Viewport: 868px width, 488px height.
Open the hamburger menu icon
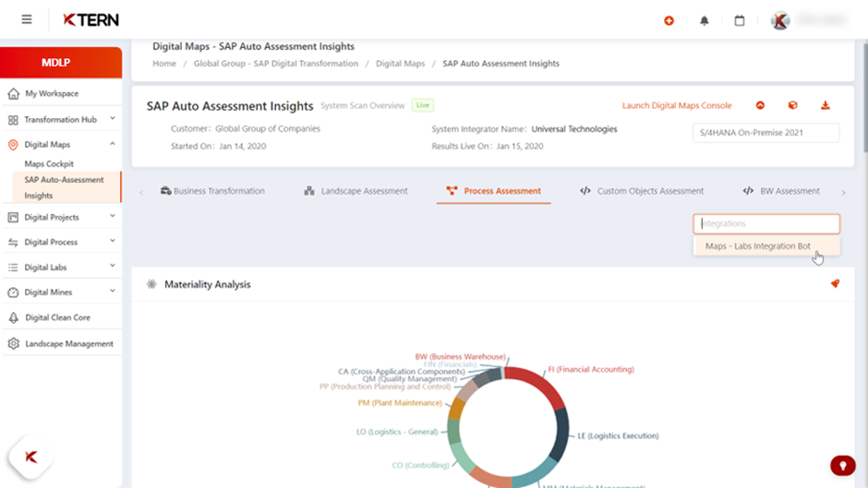click(27, 20)
